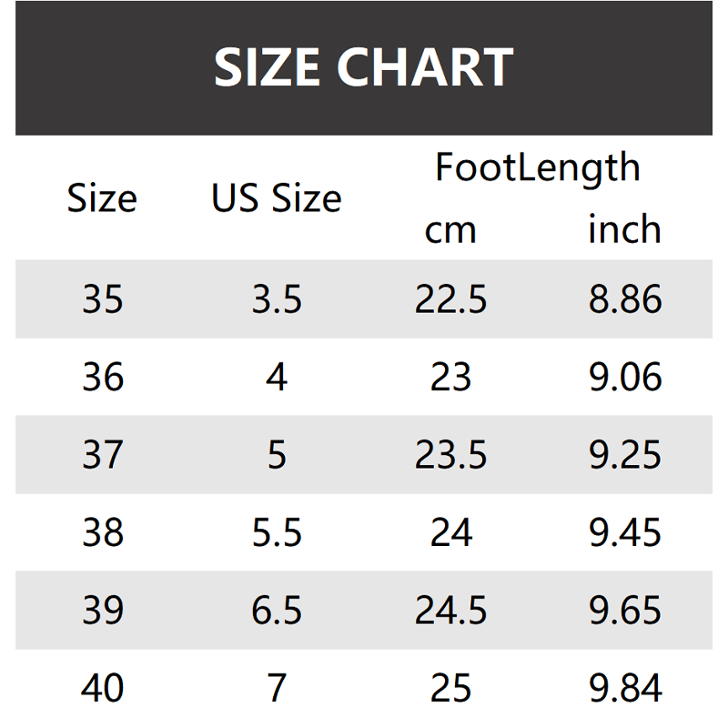Image resolution: width=728 pixels, height=728 pixels.
Task: Select size 38 in the Size column
Action: [102, 532]
